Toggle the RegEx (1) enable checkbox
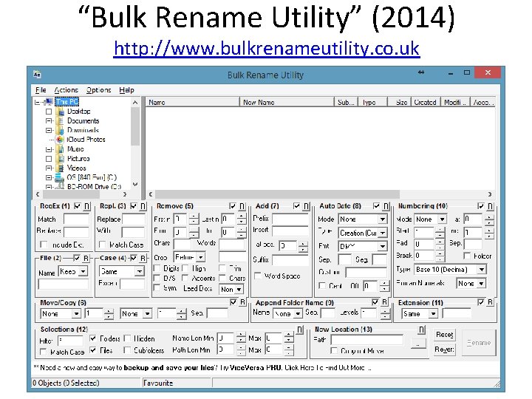 coord(78,205)
